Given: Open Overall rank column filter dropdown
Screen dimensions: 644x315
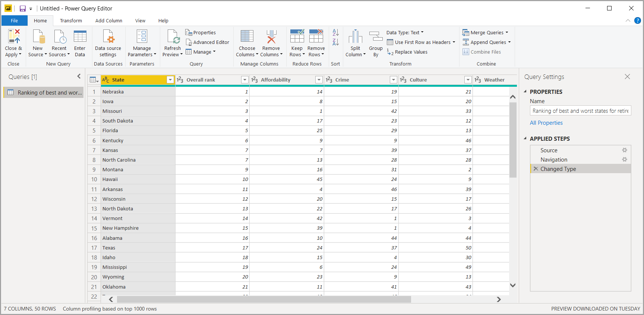Looking at the screenshot, I should point(245,80).
